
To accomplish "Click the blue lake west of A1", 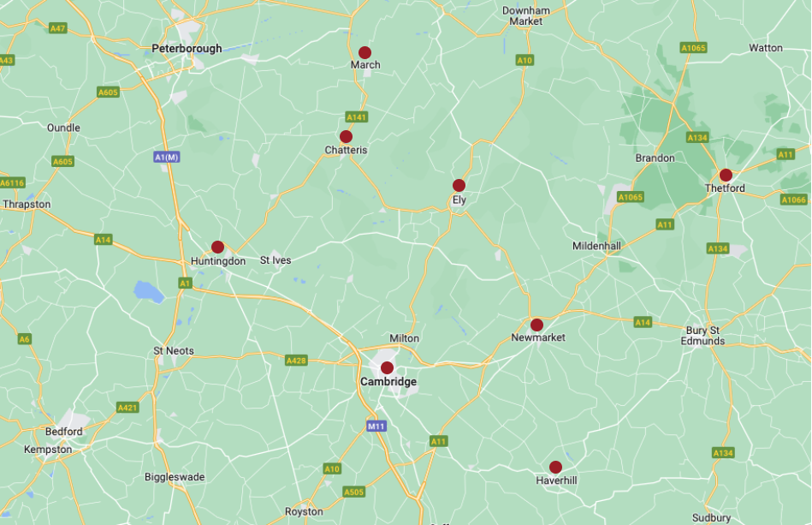I will [149, 292].
